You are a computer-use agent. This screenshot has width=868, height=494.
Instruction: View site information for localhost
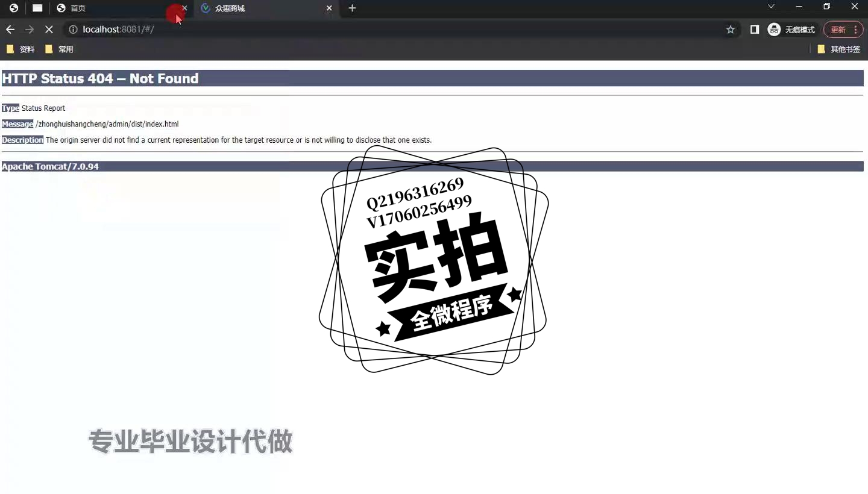pos(73,30)
